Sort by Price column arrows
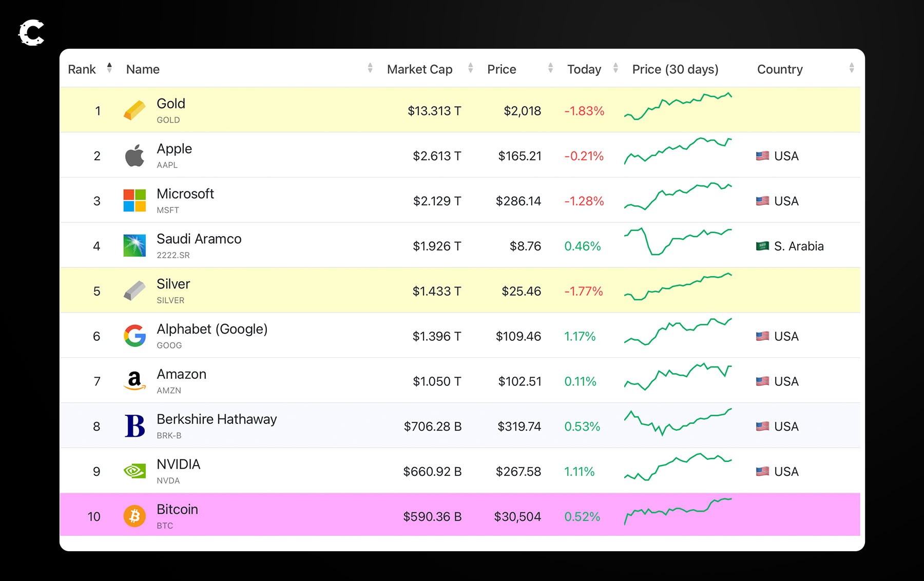Viewport: 924px width, 581px height. [550, 68]
